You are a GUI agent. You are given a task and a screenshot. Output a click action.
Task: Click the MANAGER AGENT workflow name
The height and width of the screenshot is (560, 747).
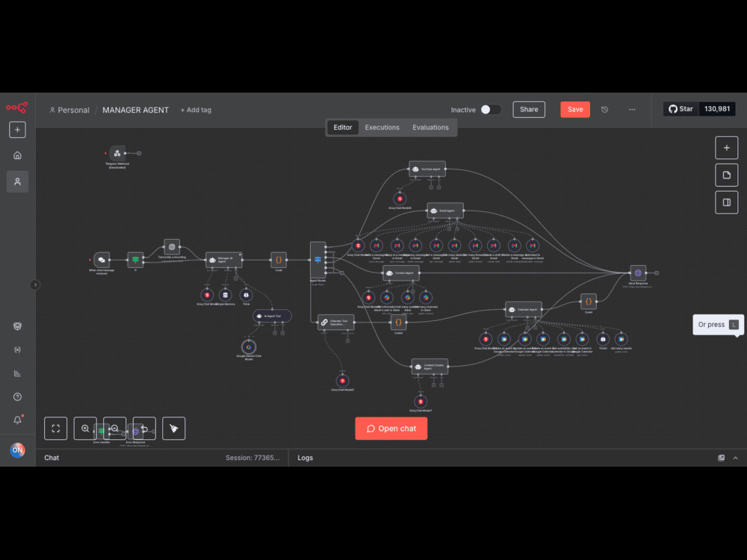tap(135, 110)
